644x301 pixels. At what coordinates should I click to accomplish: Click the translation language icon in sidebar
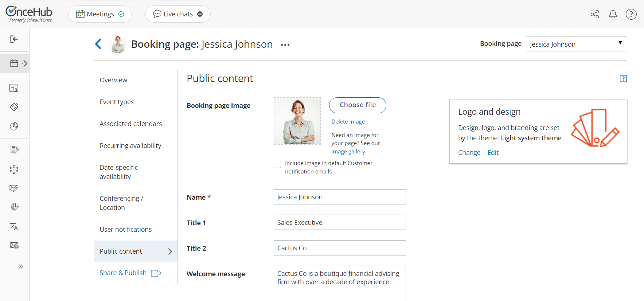point(14,226)
